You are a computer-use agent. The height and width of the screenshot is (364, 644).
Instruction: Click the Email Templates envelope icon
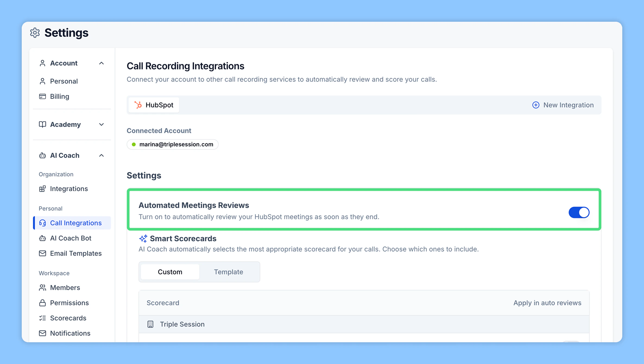[x=42, y=253]
